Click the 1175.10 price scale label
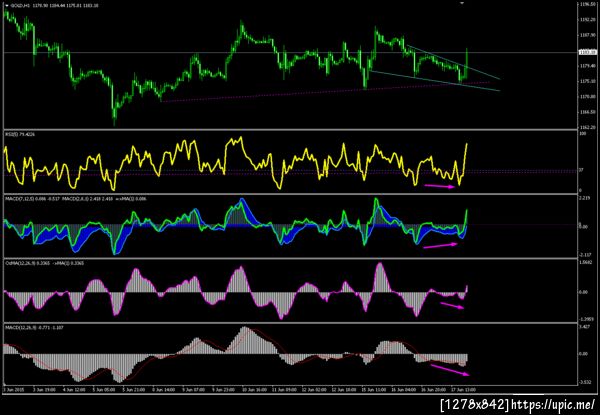Viewport: 600px width, 415px height. (x=587, y=81)
